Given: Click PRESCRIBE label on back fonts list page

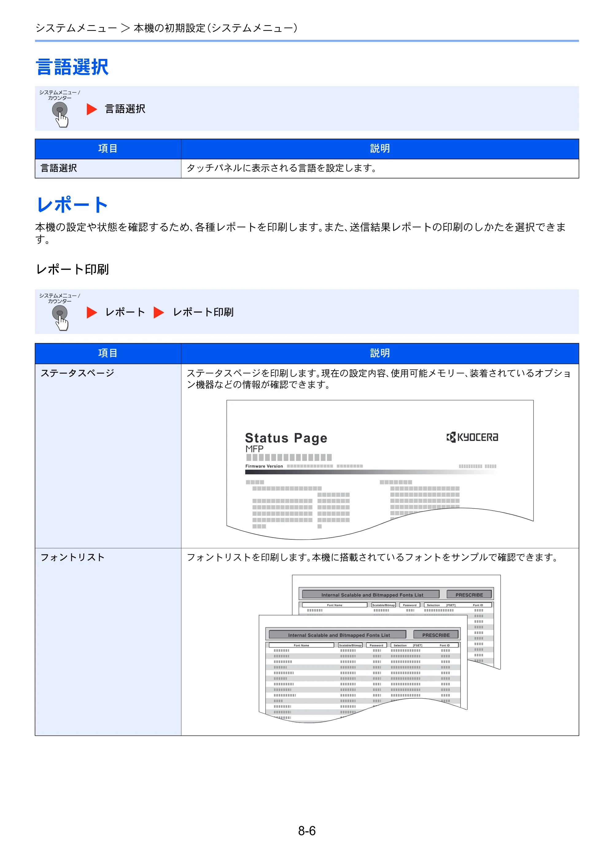Looking at the screenshot, I should (x=469, y=595).
